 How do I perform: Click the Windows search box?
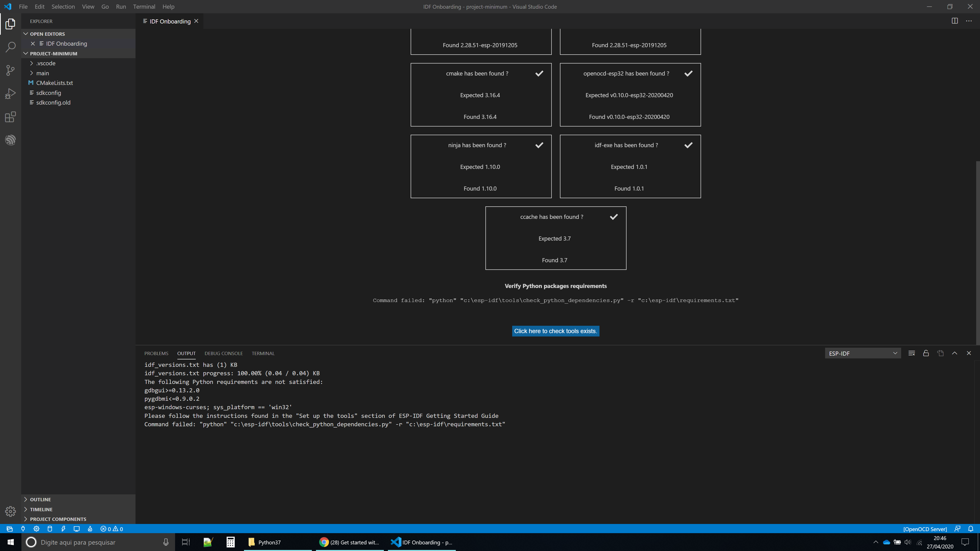click(98, 542)
